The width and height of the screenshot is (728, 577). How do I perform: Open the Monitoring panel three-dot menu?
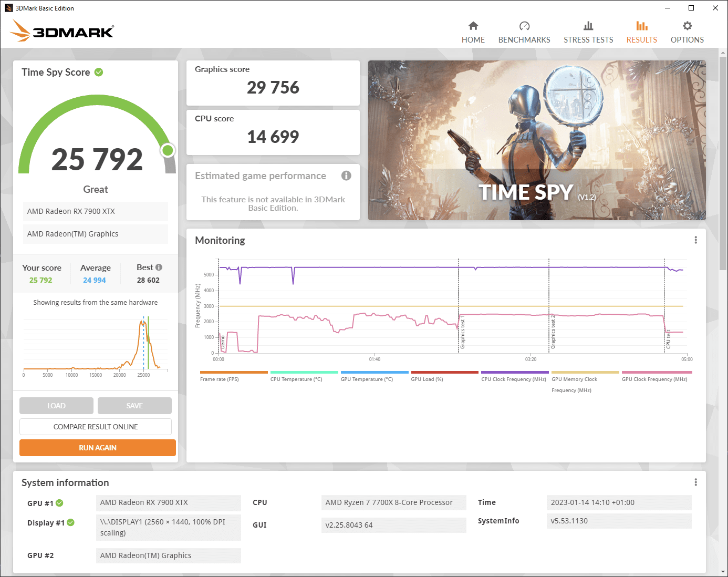695,240
